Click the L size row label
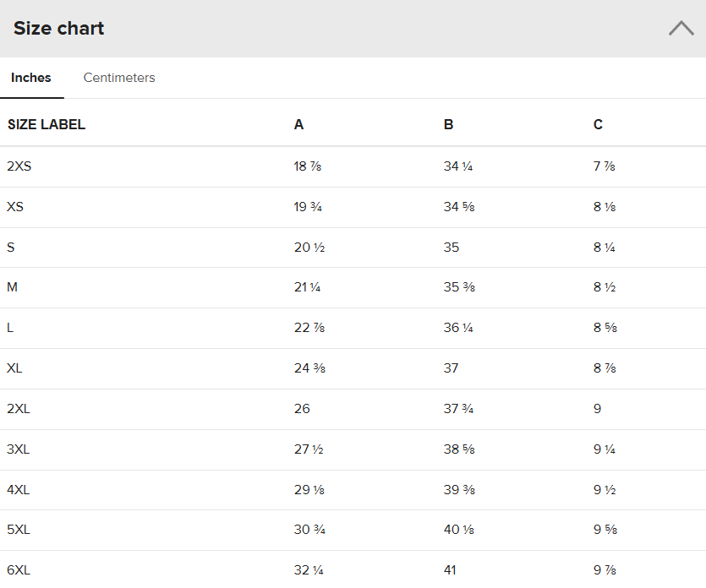Viewport: 706px width, 588px height. point(10,328)
